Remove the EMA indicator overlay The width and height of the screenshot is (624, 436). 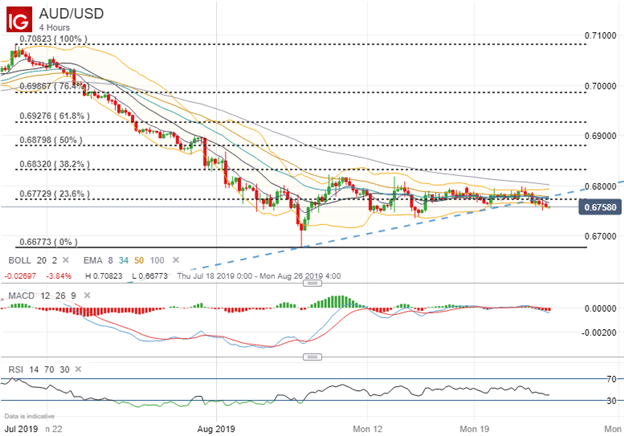[176, 260]
